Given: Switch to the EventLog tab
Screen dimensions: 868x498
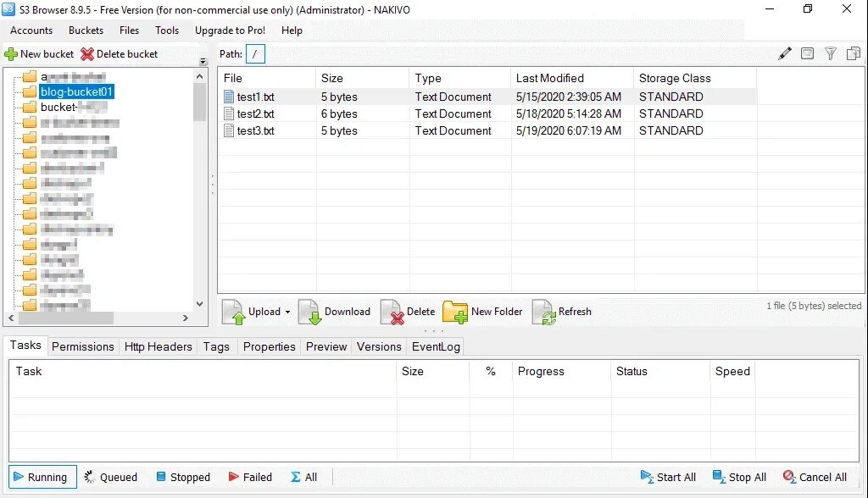Looking at the screenshot, I should pyautogui.click(x=436, y=347).
